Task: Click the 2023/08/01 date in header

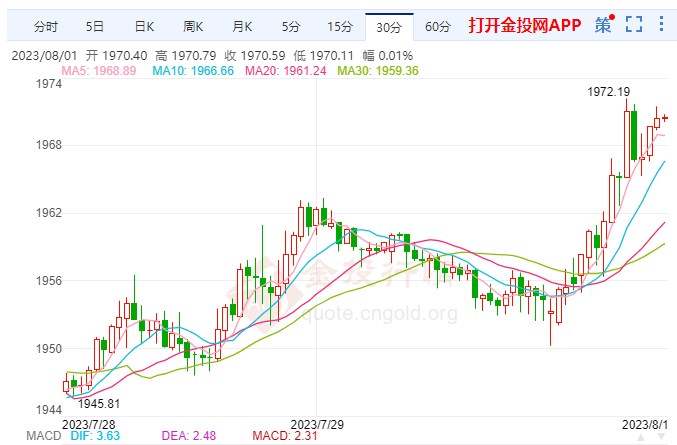Action: point(44,56)
